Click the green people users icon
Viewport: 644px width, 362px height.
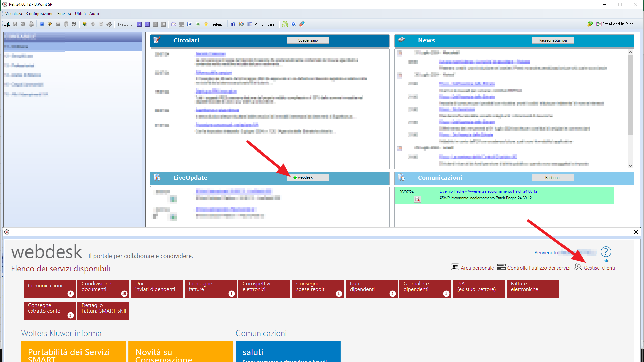tap(285, 24)
